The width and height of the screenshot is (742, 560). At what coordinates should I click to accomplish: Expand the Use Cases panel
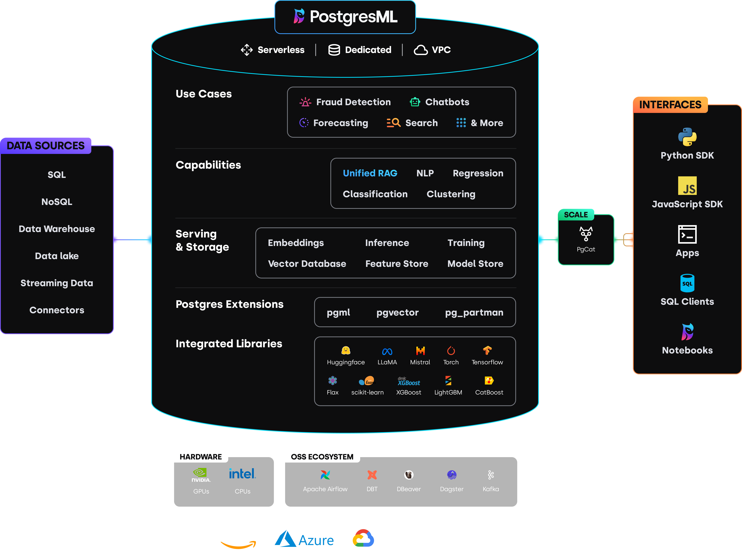click(x=203, y=94)
